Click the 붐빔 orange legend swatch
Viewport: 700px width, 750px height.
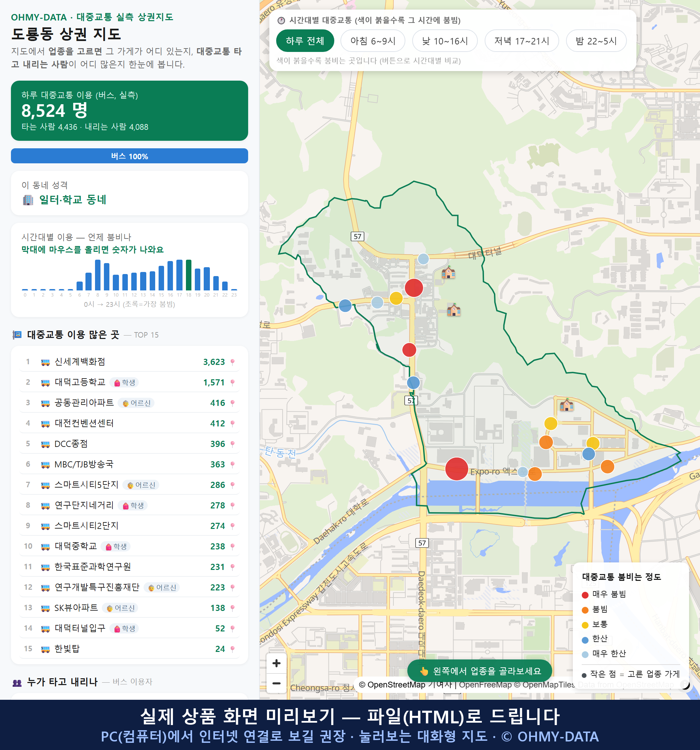click(x=585, y=610)
